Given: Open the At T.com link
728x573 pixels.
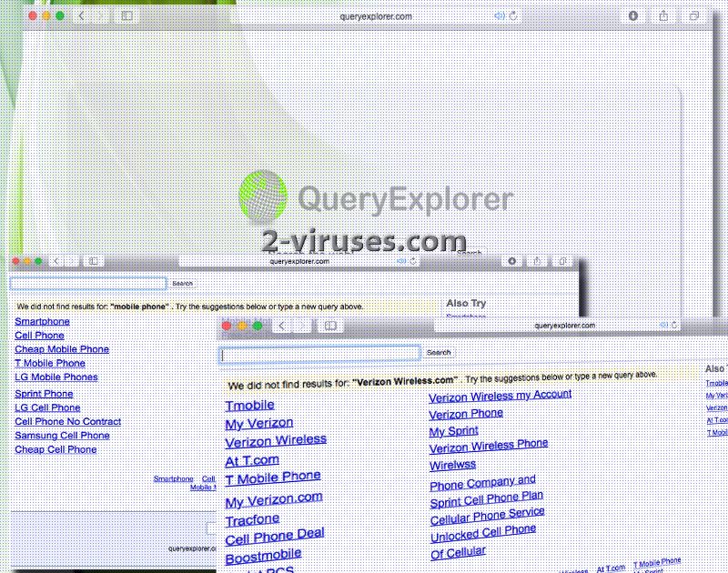Looking at the screenshot, I should pos(252,461).
